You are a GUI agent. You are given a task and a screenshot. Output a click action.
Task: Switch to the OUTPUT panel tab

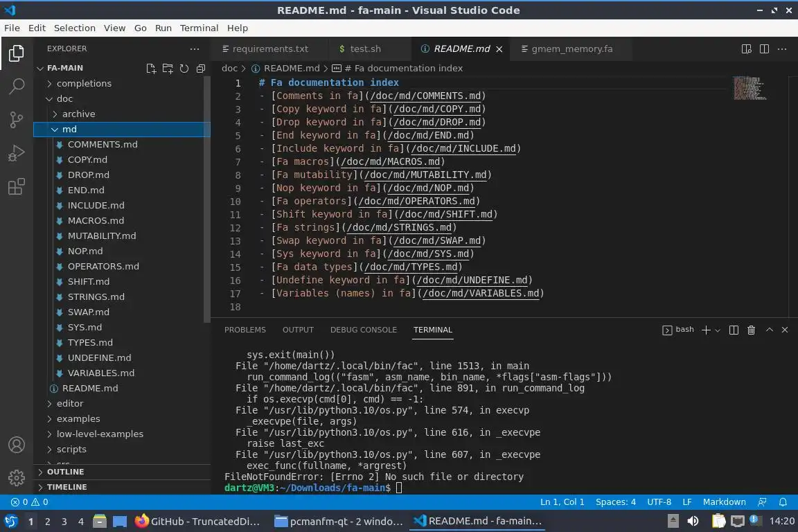click(x=299, y=330)
